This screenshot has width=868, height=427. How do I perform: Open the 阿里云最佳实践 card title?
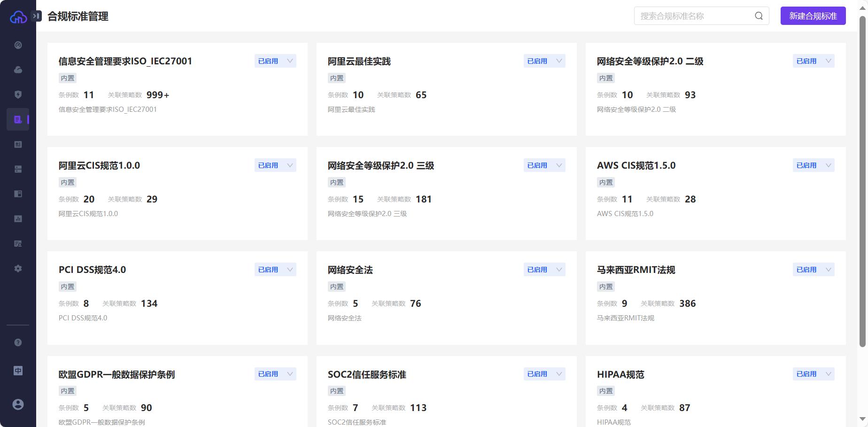click(359, 61)
